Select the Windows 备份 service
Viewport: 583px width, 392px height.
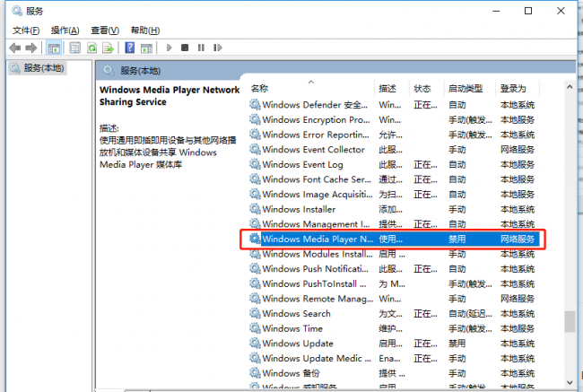click(x=394, y=373)
